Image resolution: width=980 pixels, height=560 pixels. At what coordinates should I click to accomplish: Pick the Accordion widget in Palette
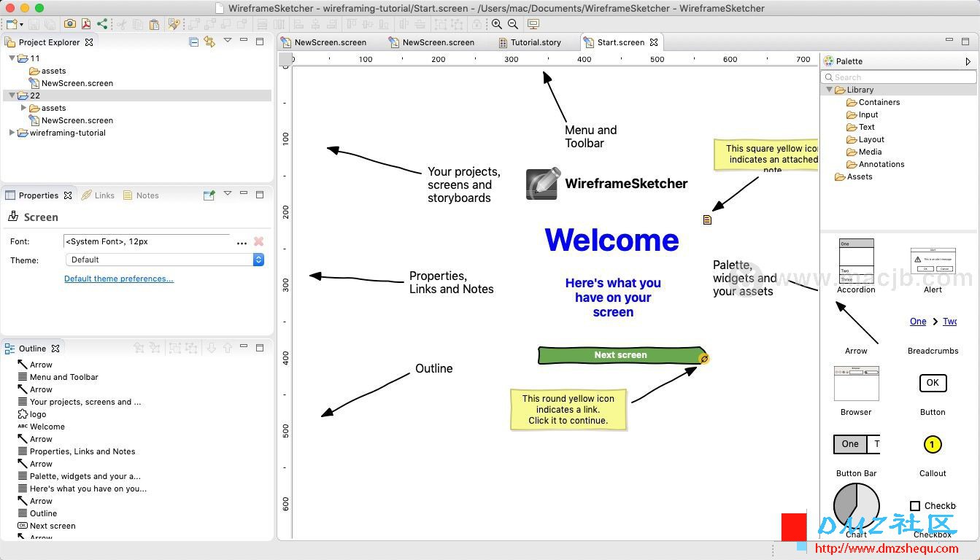point(856,266)
